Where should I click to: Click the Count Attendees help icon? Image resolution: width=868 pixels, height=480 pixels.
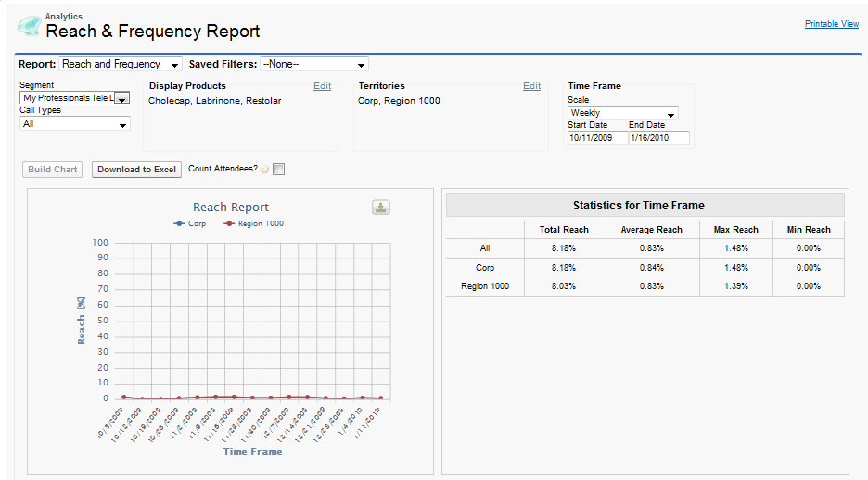click(265, 170)
